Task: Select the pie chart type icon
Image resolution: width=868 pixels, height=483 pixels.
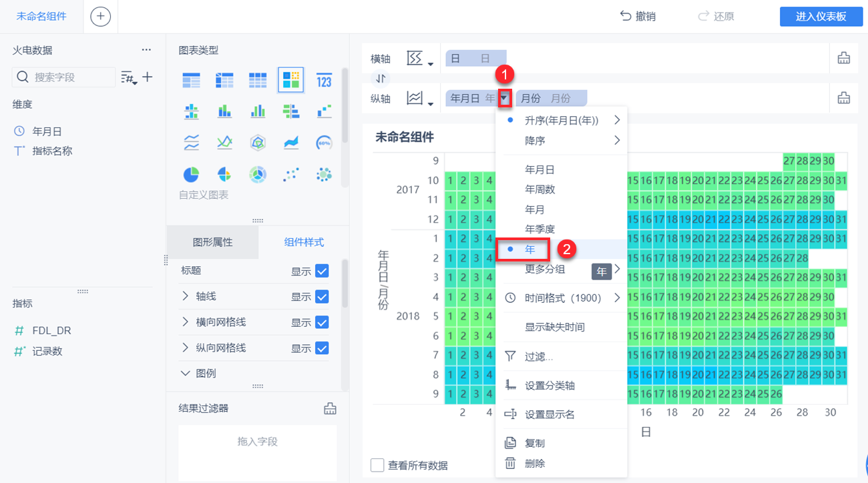Action: pos(192,175)
